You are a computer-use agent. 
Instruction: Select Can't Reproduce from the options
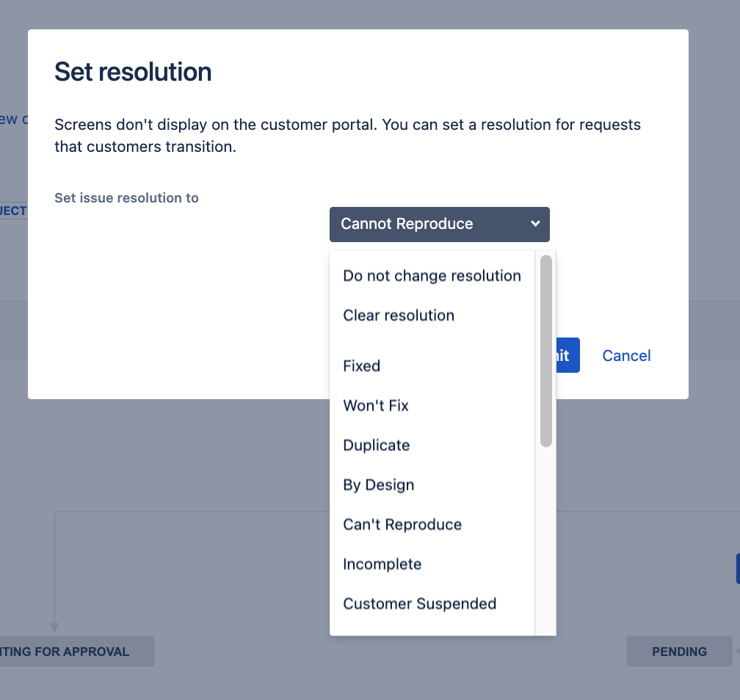click(x=402, y=524)
